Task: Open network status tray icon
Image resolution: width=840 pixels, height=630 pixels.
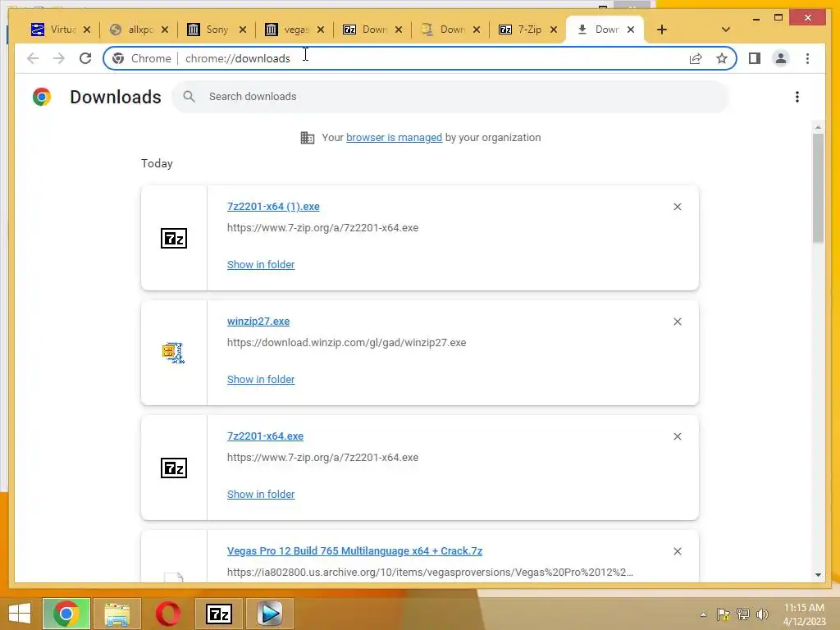Action: tap(742, 614)
